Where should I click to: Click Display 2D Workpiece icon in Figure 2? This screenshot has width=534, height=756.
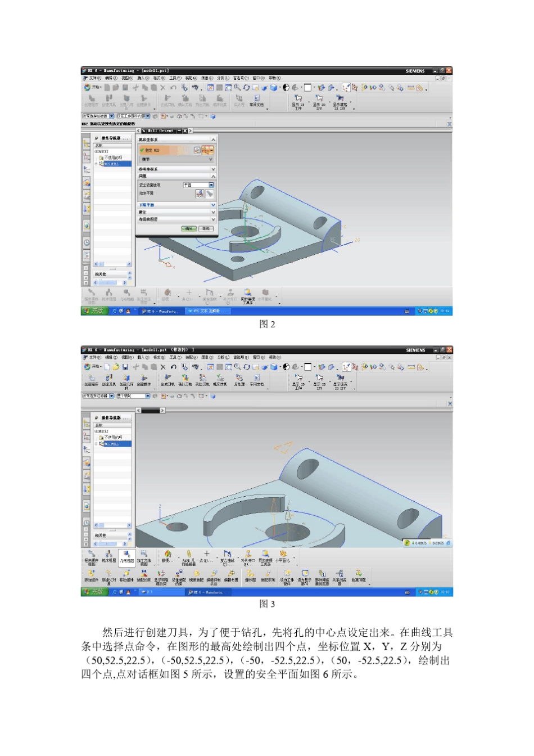pos(298,101)
